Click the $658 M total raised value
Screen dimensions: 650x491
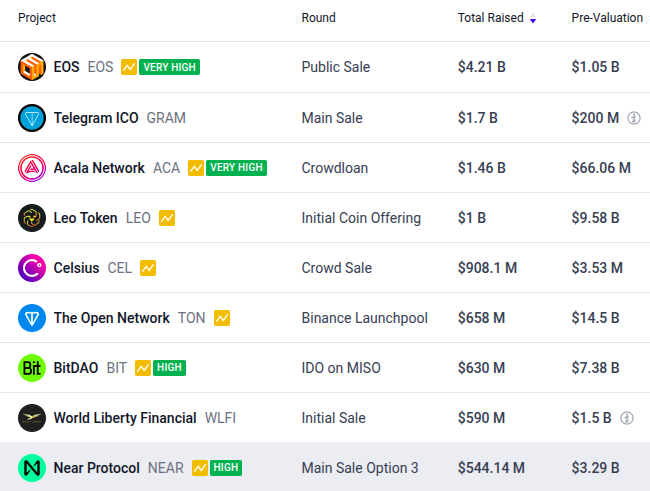tap(481, 318)
